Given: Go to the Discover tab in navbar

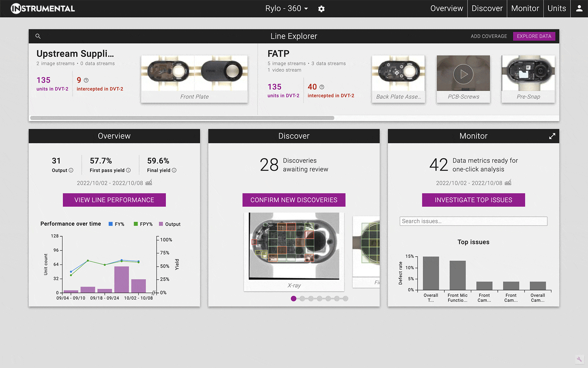Looking at the screenshot, I should click(487, 9).
